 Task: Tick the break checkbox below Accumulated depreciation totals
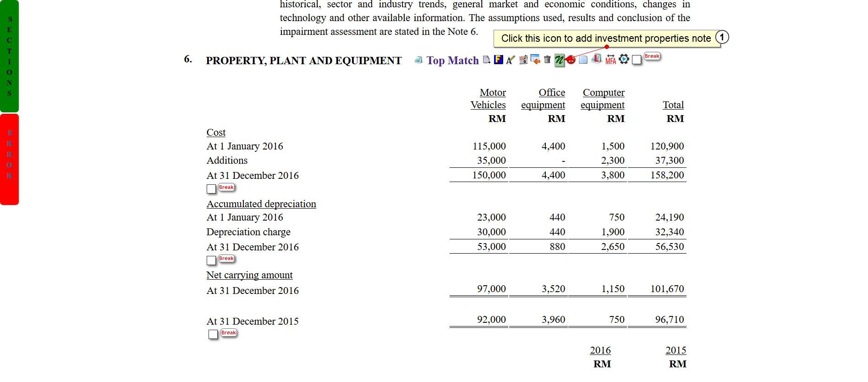211,260
